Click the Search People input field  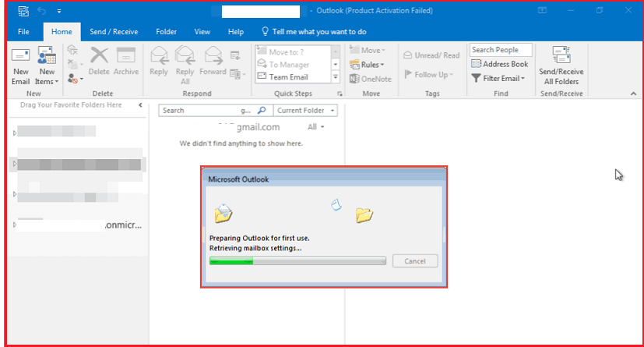click(501, 50)
